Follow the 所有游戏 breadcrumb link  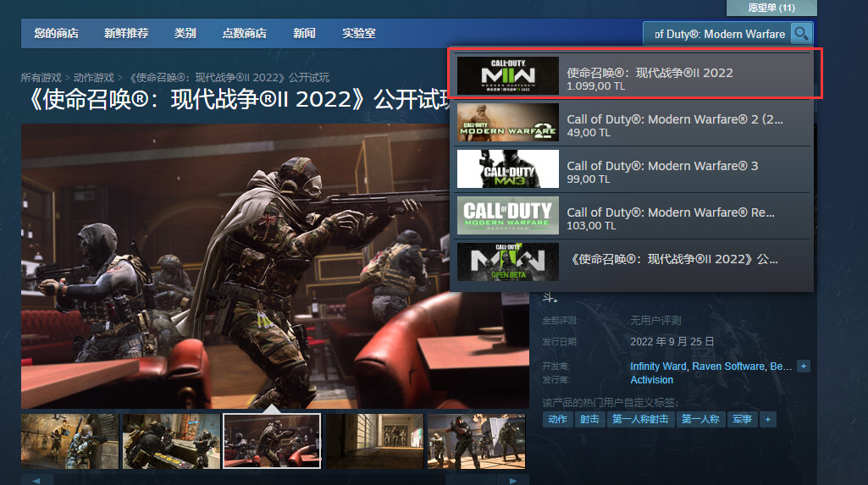point(41,77)
